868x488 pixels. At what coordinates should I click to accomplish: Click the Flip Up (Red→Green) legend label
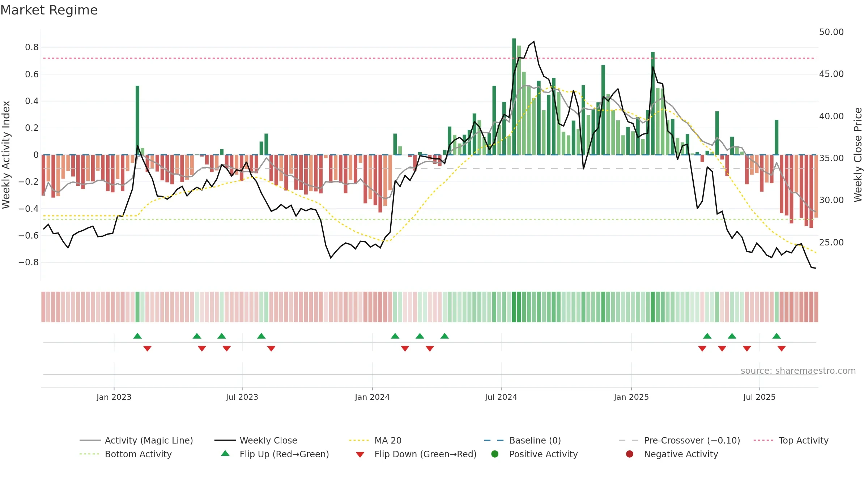pyautogui.click(x=284, y=454)
